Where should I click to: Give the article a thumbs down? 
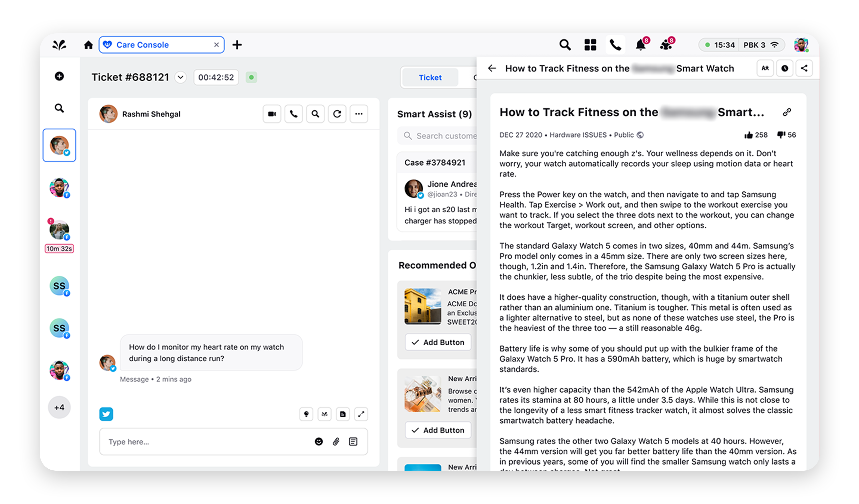click(x=781, y=135)
